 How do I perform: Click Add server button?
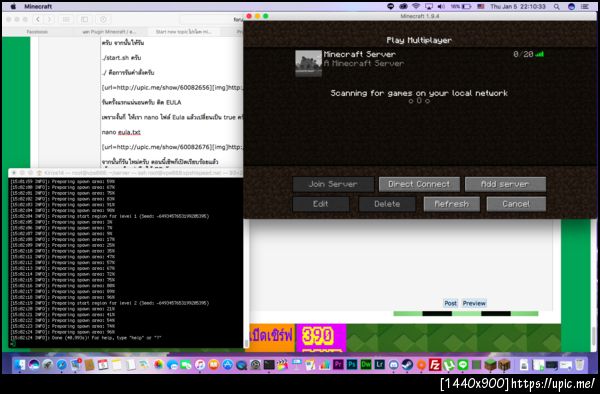pos(505,184)
